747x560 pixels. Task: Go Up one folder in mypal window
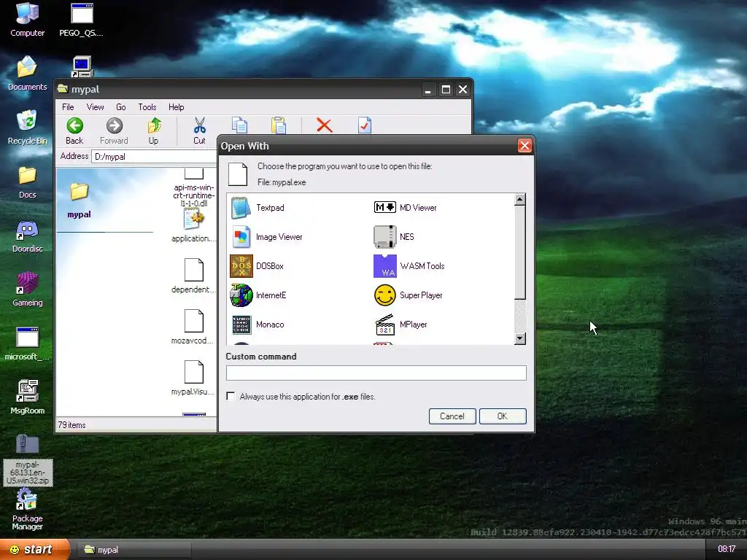coord(153,131)
